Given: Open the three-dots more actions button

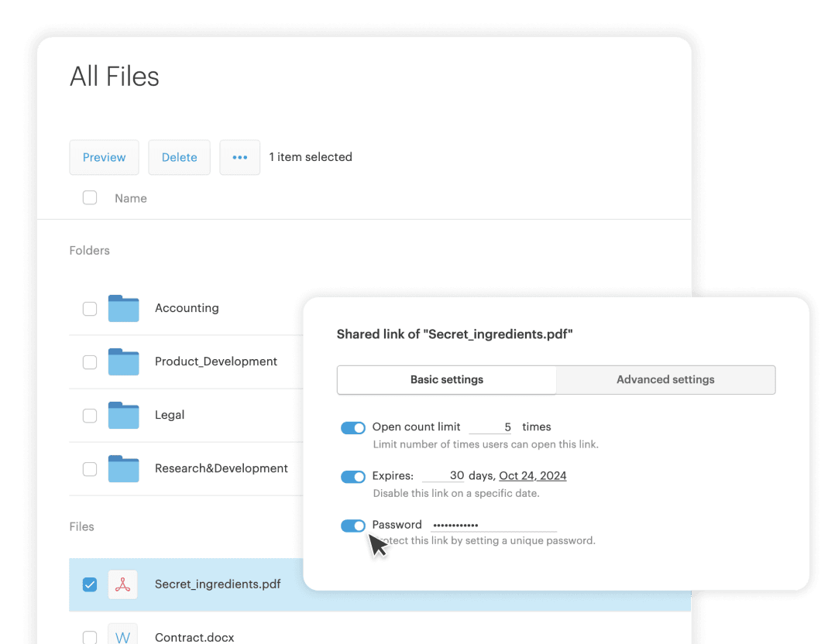Looking at the screenshot, I should pos(240,157).
